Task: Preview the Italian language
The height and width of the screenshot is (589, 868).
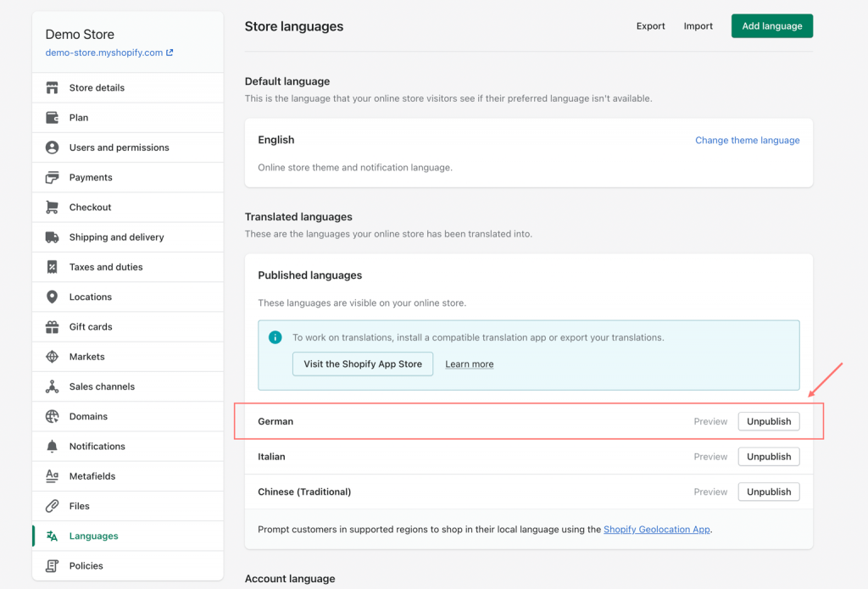Action: pyautogui.click(x=710, y=457)
